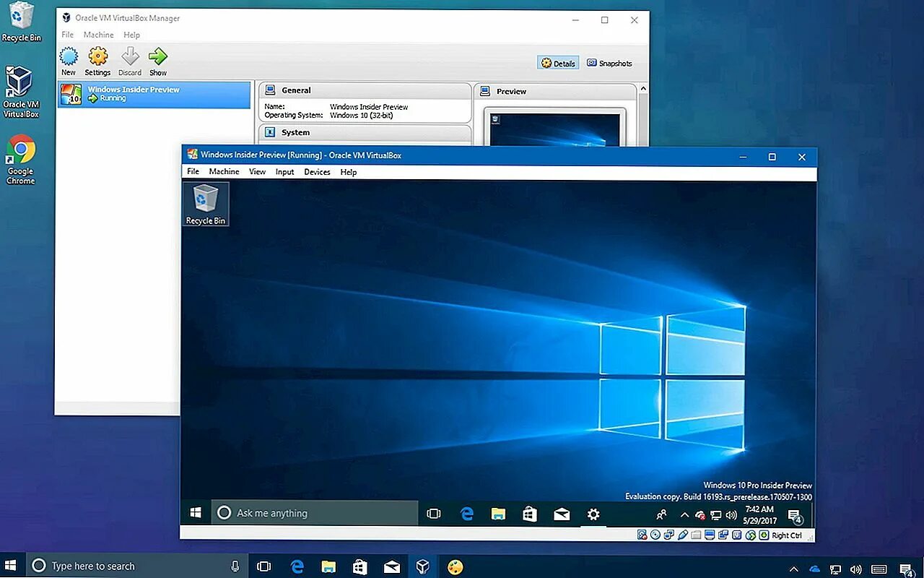Click USB devices icon in VM status bar
This screenshot has width=924, height=578.
[x=682, y=535]
